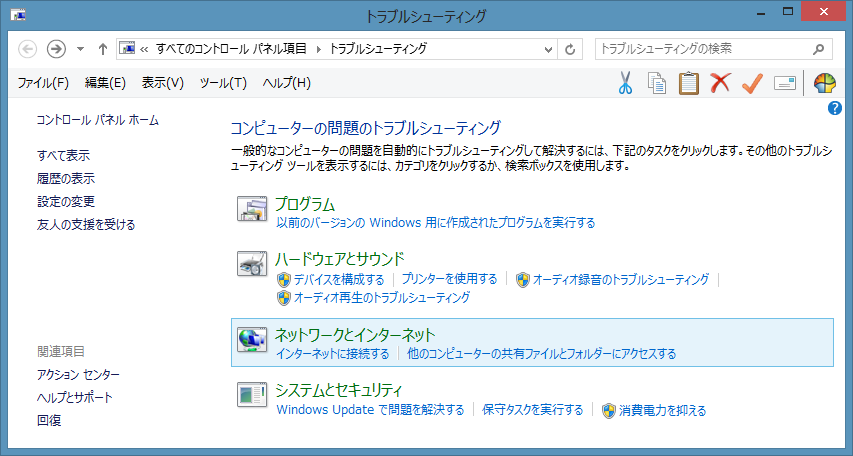
Task: Click the 保守タスクを実行する link
Action: [533, 410]
